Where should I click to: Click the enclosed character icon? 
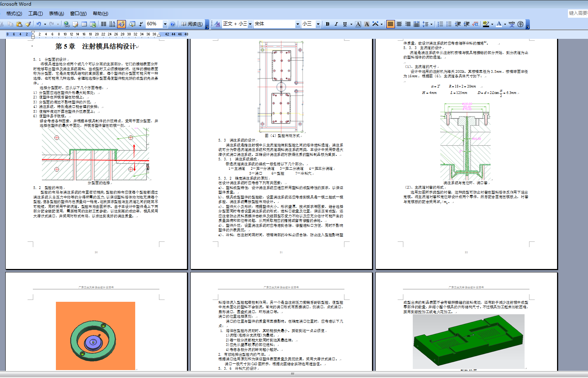coord(520,24)
